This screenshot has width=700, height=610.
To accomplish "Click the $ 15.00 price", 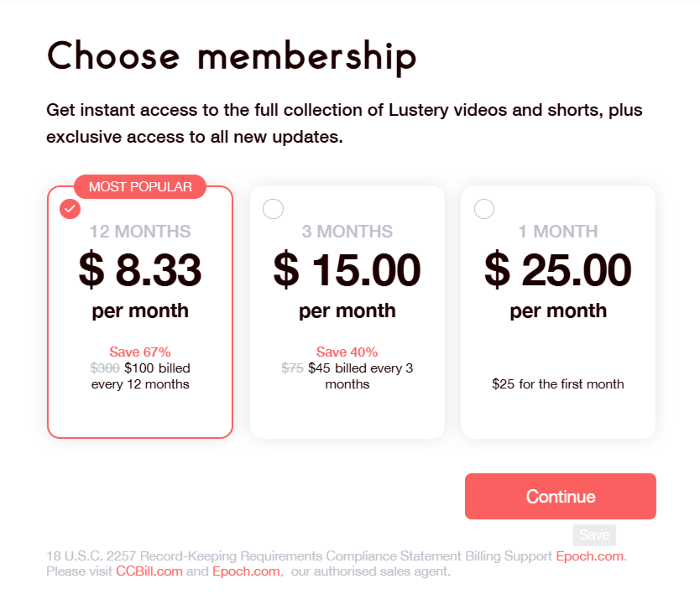I will pos(347,269).
